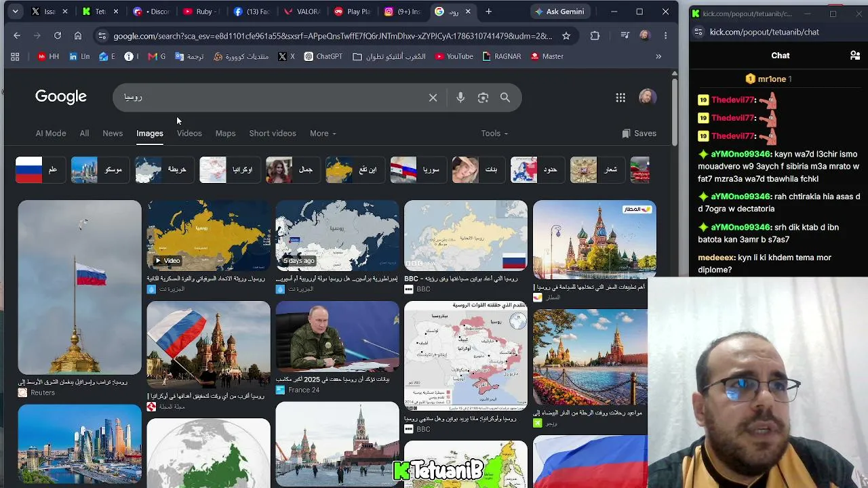This screenshot has height=488, width=868.
Task: Filter images by the اوكرانيا chip
Action: pos(229,169)
